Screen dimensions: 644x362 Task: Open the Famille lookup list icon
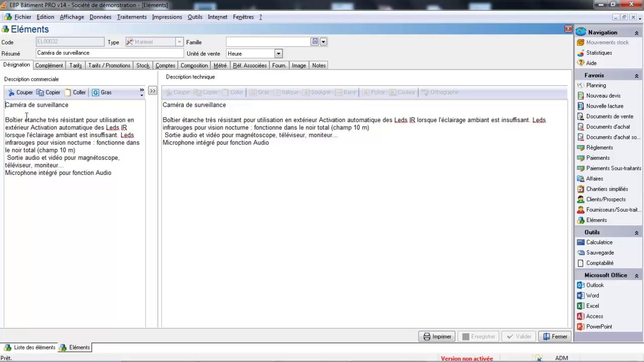click(x=315, y=42)
